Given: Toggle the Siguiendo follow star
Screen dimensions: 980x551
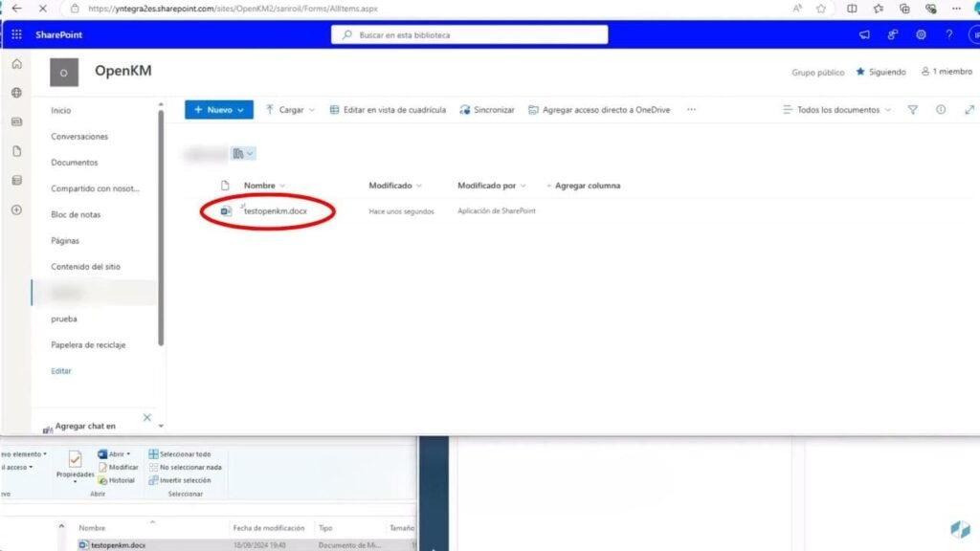Looking at the screenshot, I should (x=860, y=72).
